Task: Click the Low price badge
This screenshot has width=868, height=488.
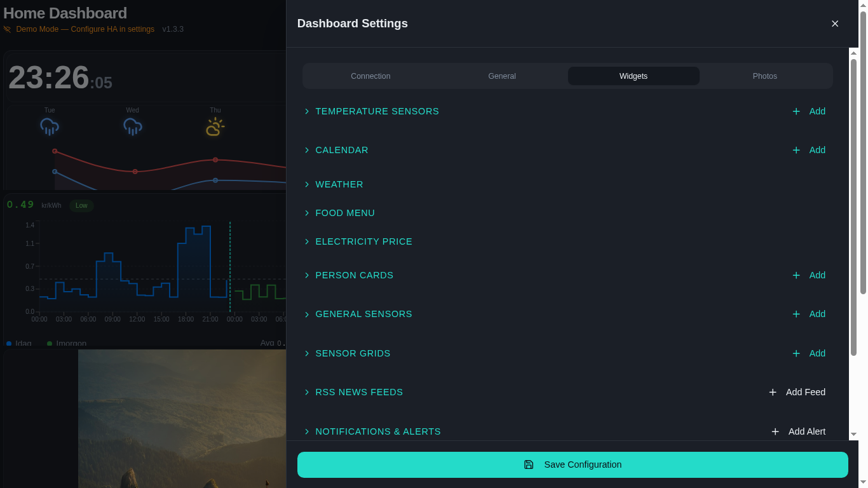Action: (x=81, y=205)
